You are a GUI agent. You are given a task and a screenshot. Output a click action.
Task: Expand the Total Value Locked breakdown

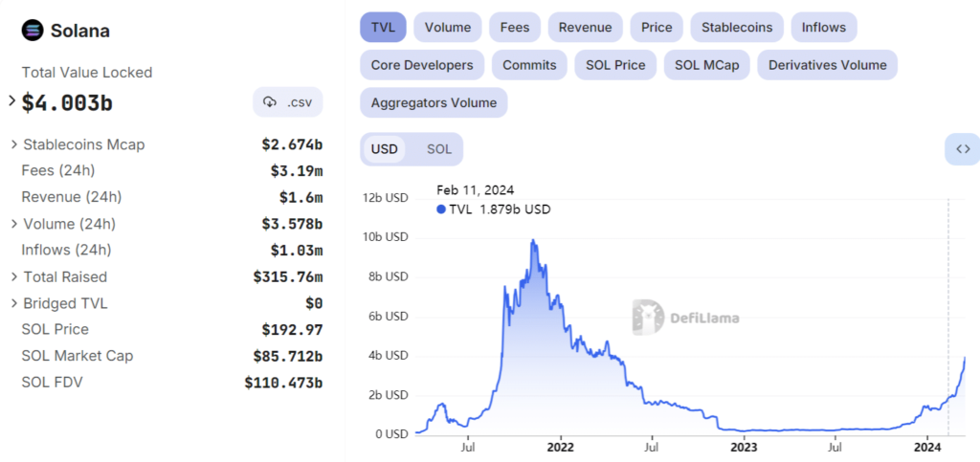pos(11,100)
